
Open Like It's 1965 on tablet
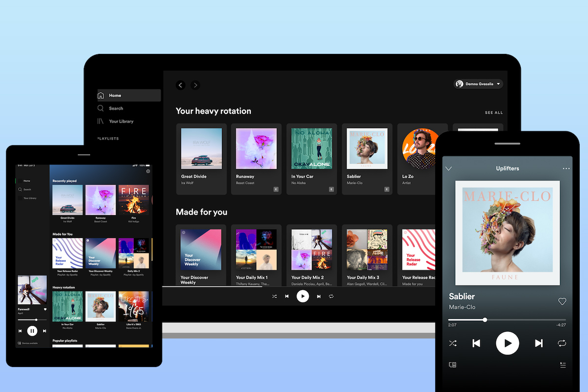133,310
